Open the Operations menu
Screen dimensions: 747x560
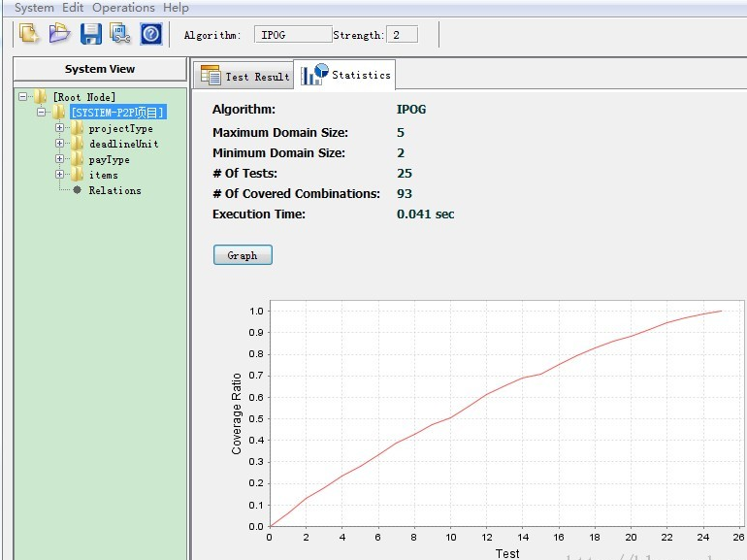tap(123, 8)
